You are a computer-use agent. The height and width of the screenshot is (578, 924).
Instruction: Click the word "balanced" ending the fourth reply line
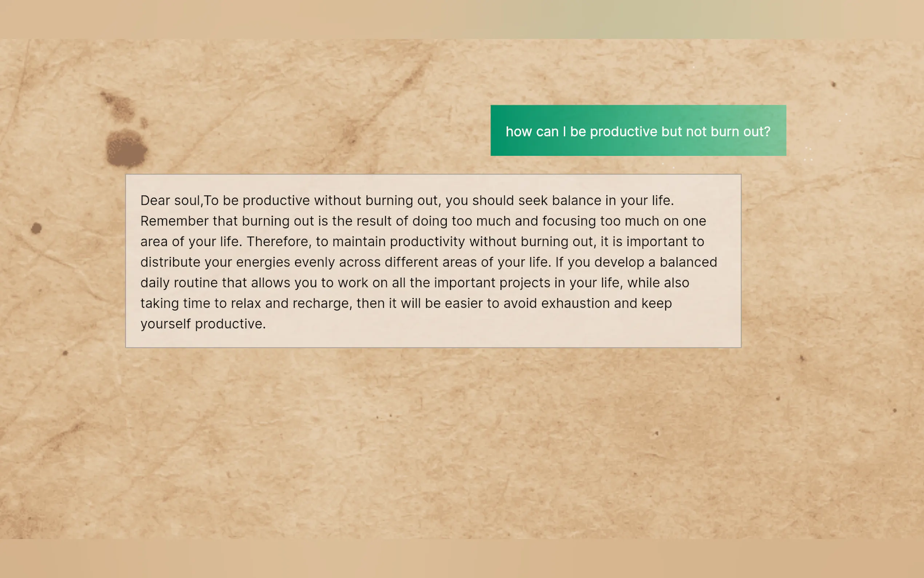pos(688,262)
